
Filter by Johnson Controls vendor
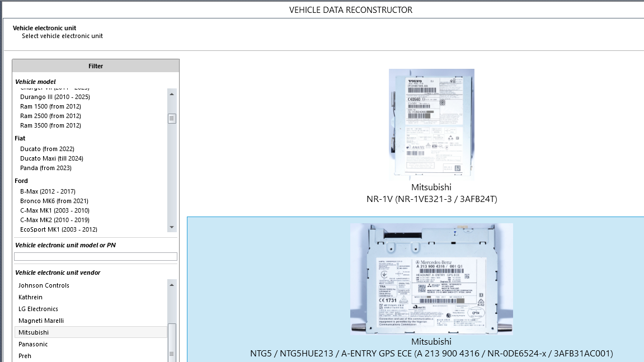click(44, 285)
